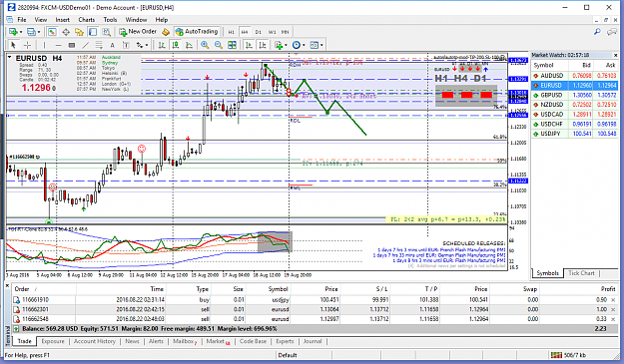Expand the indicators list dropdown arrow
This screenshot has height=364, width=624.
point(286,45)
